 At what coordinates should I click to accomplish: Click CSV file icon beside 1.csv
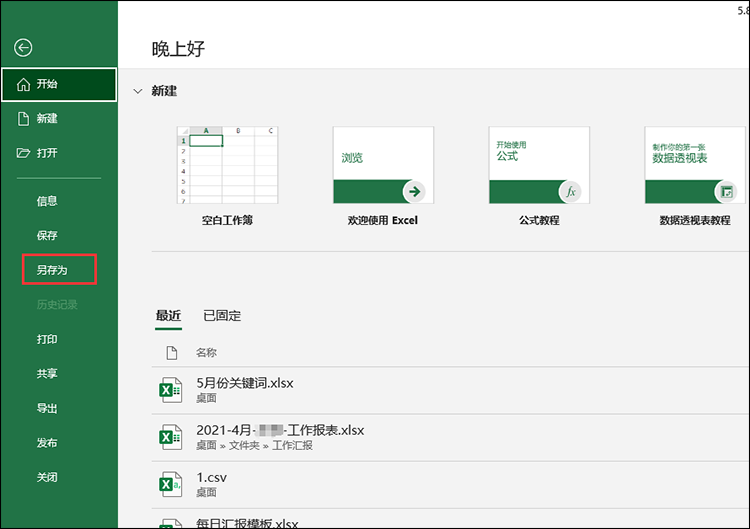pos(170,484)
